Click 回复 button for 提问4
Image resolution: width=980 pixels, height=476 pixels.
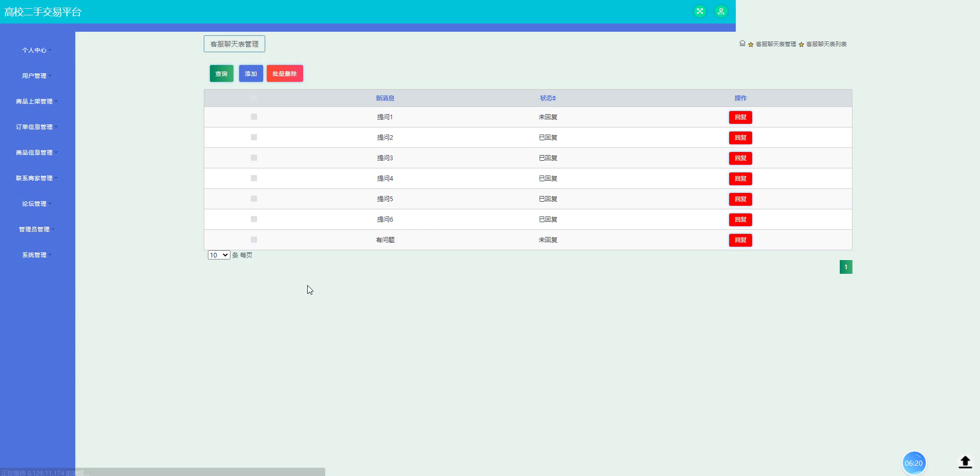(x=740, y=179)
